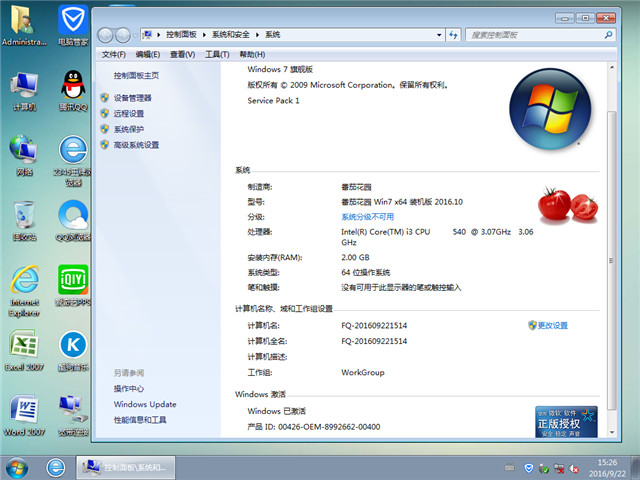Open 操作中心 link

pyautogui.click(x=129, y=389)
